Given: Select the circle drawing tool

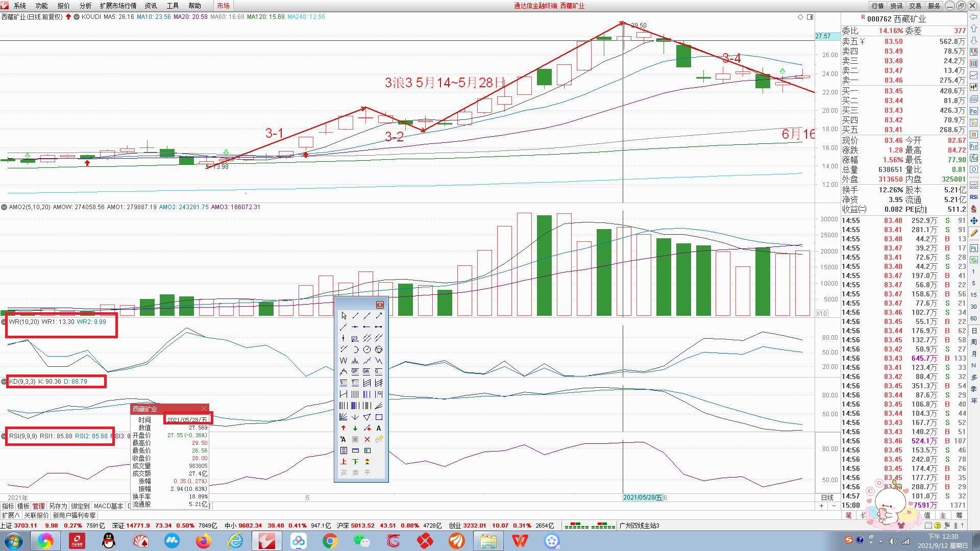Looking at the screenshot, I should [x=367, y=349].
